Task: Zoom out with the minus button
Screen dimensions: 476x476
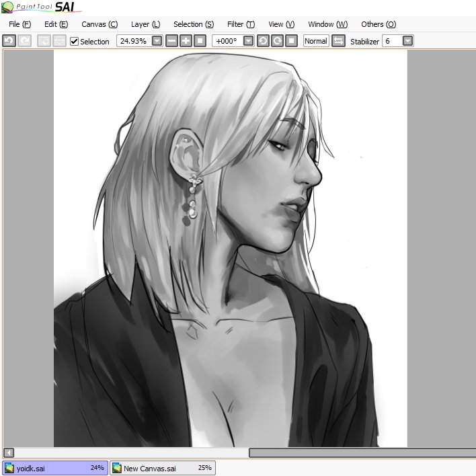Action: tap(172, 41)
